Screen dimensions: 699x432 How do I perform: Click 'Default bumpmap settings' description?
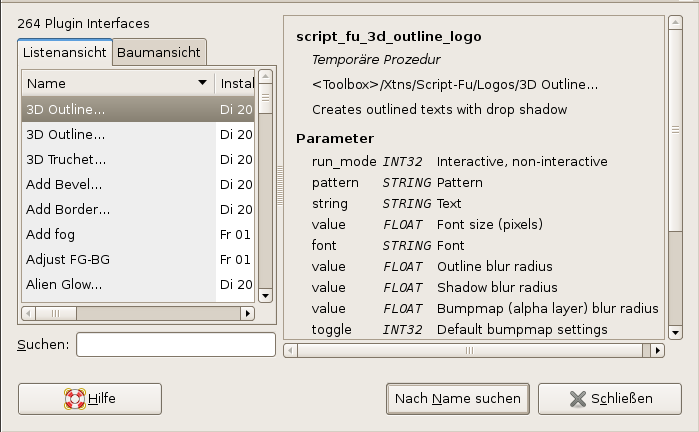(x=522, y=329)
